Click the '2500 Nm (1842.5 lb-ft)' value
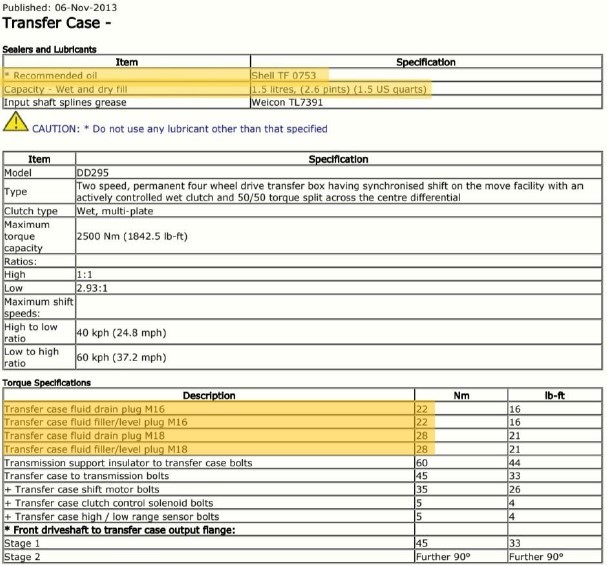This screenshot has width=607, height=565. click(132, 236)
